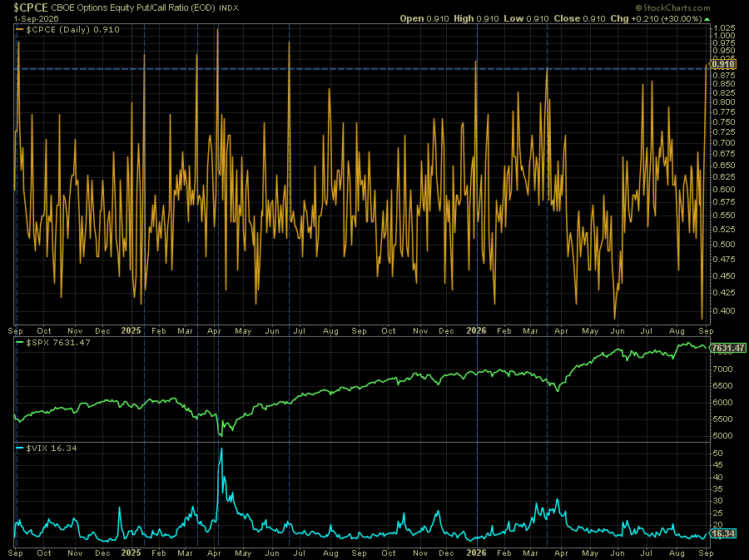The image size is (749, 560).
Task: Click the 0.450 put/call axis label
Action: coord(724,275)
